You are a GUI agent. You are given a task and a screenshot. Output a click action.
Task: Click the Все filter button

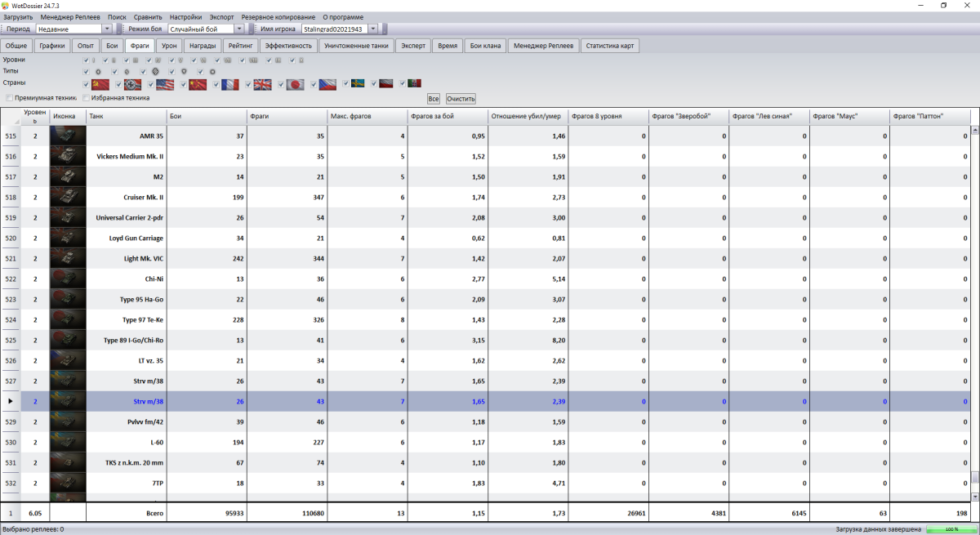(x=434, y=98)
